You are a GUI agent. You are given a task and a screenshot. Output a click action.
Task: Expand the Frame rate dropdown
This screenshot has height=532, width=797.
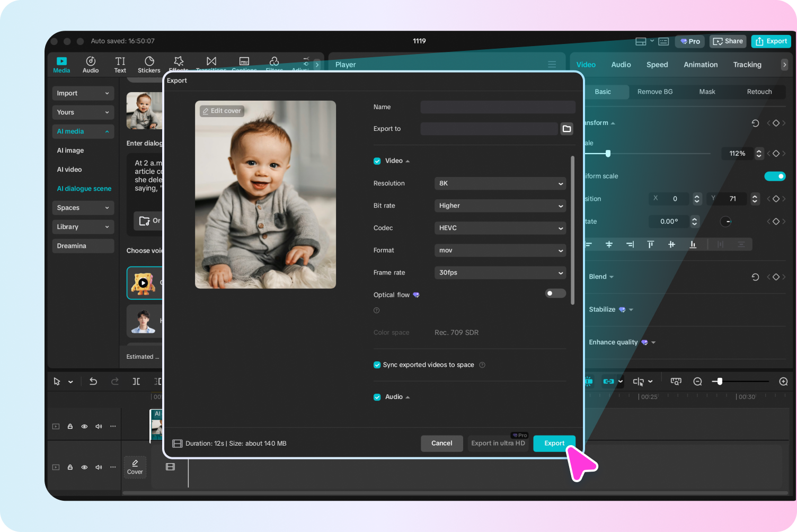coord(500,272)
